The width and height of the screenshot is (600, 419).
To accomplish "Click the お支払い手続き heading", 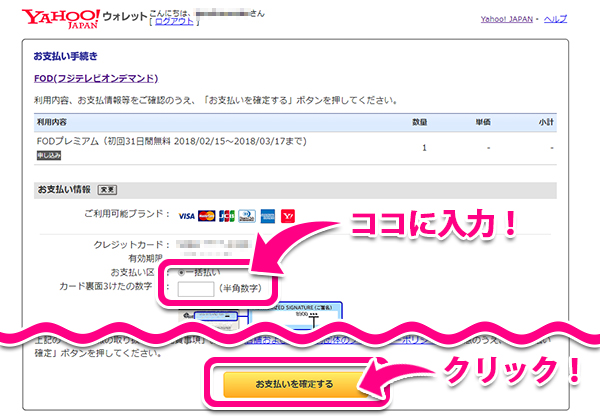I will point(65,56).
